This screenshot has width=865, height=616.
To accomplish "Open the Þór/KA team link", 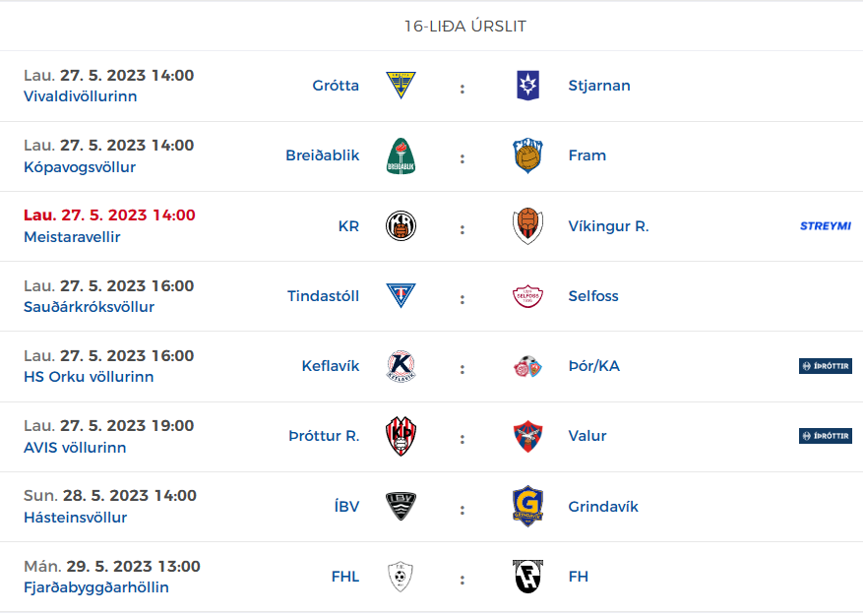I will coord(594,366).
